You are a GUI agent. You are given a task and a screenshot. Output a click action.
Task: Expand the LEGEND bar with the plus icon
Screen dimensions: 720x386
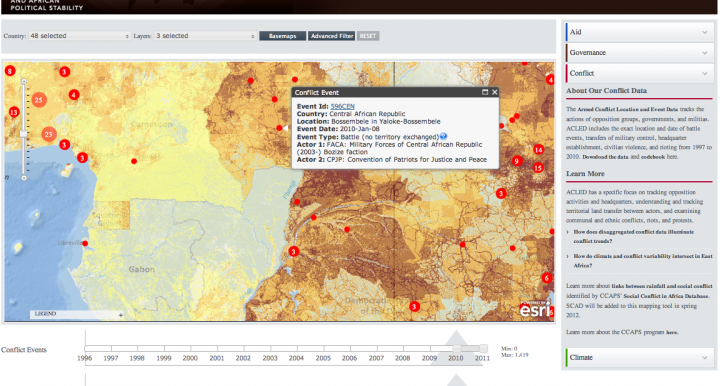121,315
